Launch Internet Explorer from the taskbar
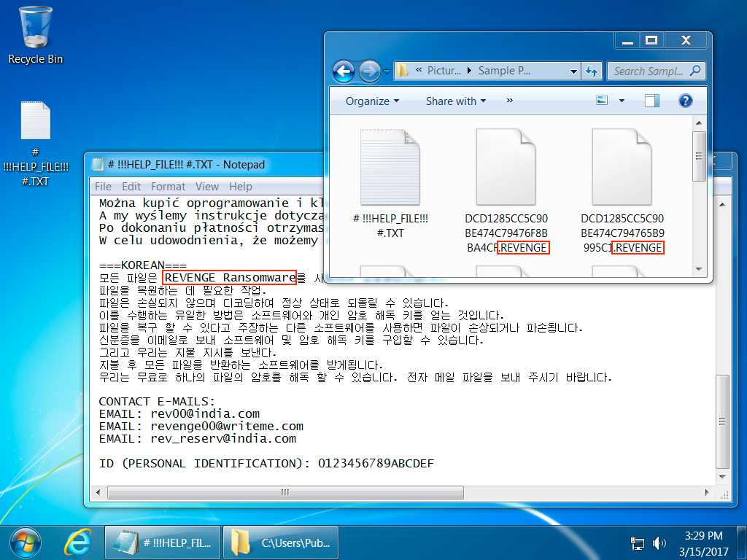This screenshot has height=560, width=747. [77, 542]
